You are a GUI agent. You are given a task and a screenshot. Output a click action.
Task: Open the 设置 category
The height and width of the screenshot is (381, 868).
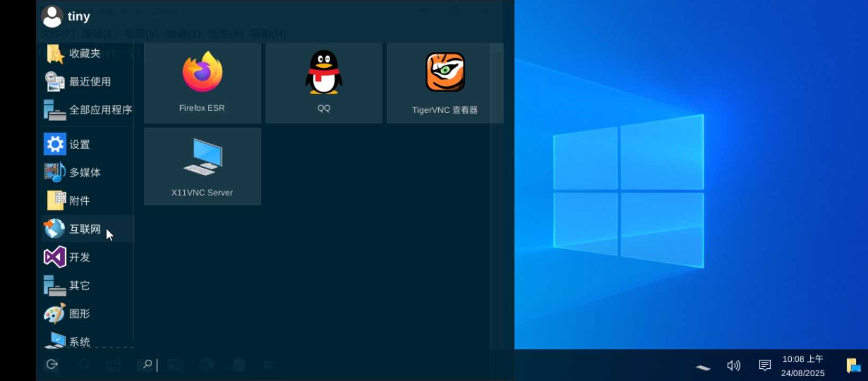click(79, 144)
